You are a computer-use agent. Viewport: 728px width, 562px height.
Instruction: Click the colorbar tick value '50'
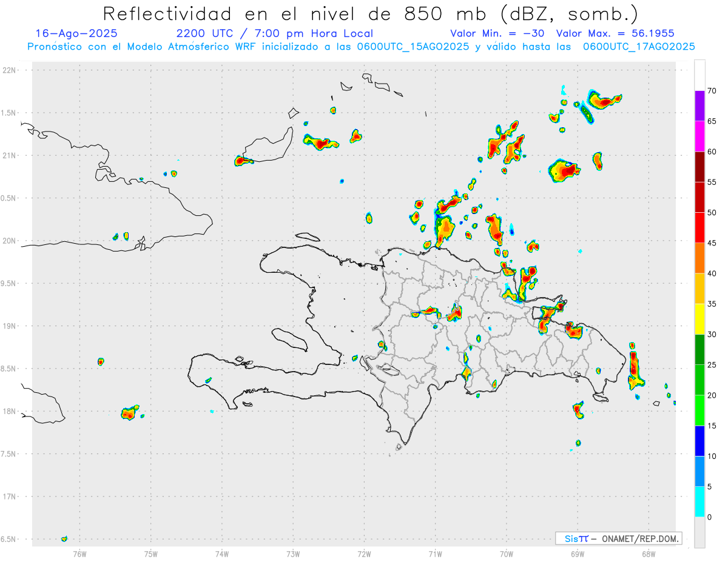(712, 213)
